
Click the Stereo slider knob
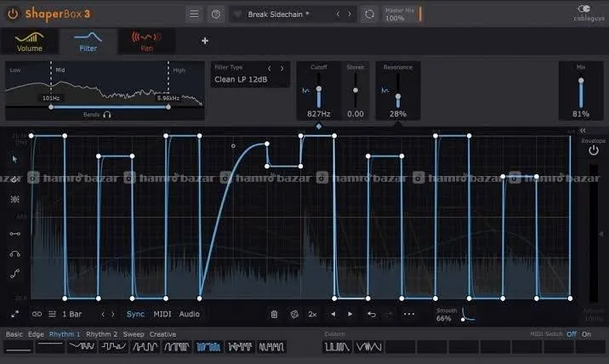[x=356, y=90]
